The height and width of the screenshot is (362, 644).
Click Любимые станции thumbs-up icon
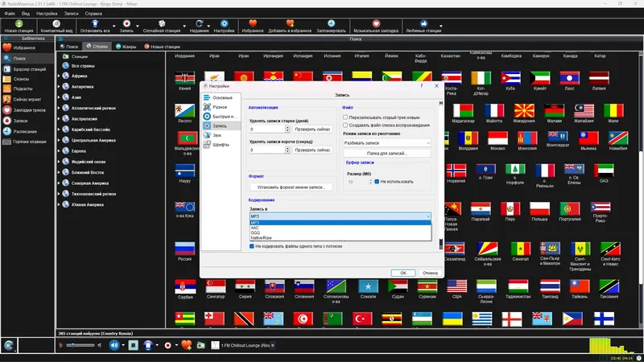[x=423, y=23]
